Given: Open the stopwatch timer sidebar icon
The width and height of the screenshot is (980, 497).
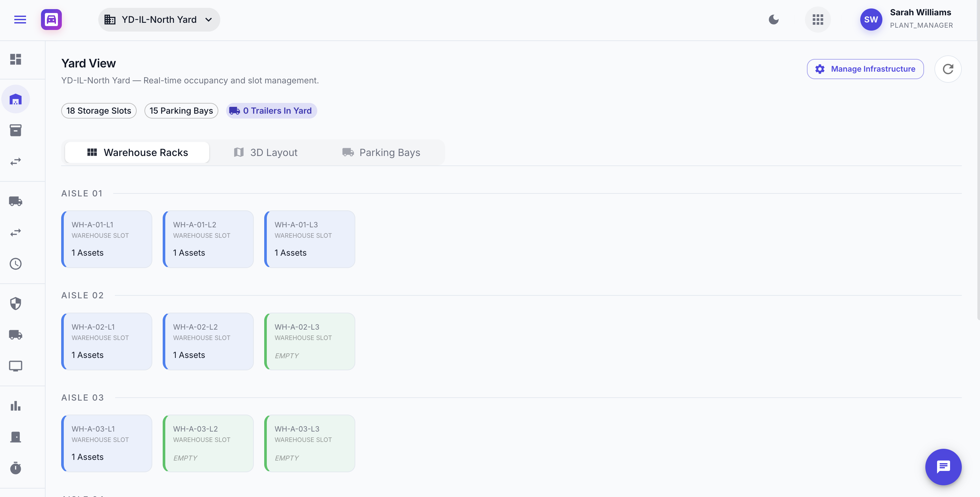Looking at the screenshot, I should [16, 468].
